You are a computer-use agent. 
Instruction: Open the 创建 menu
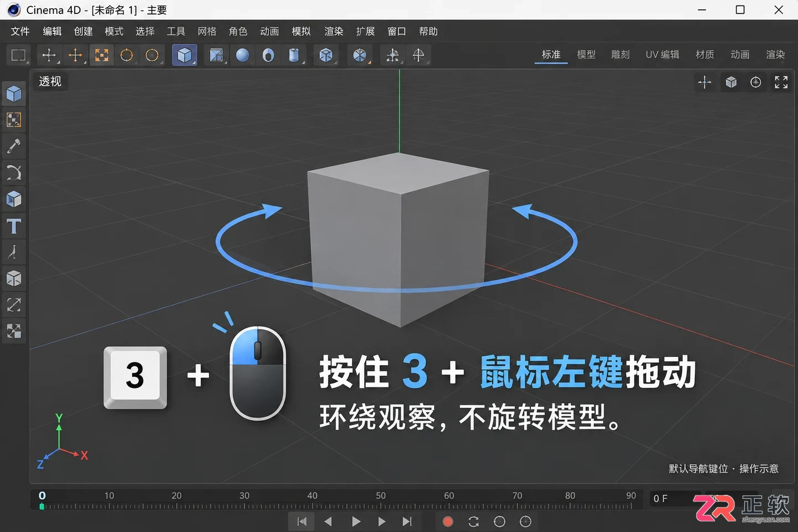pos(83,32)
